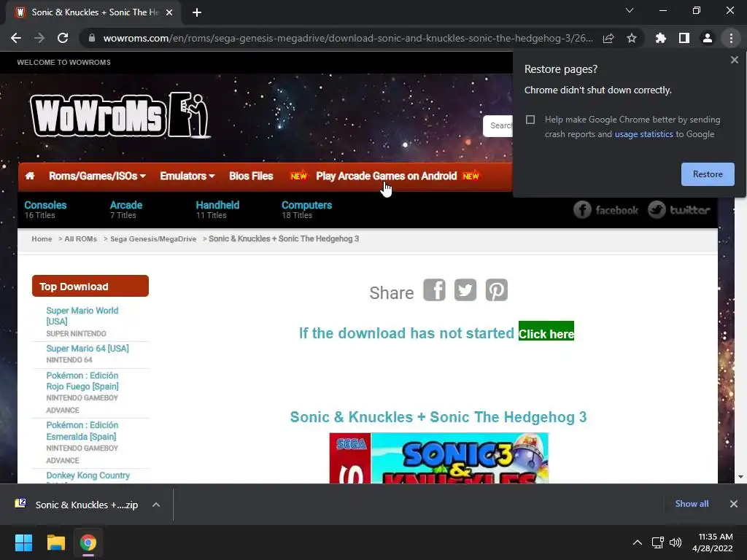Open the usage statistics link
The height and width of the screenshot is (560, 747).
643,134
